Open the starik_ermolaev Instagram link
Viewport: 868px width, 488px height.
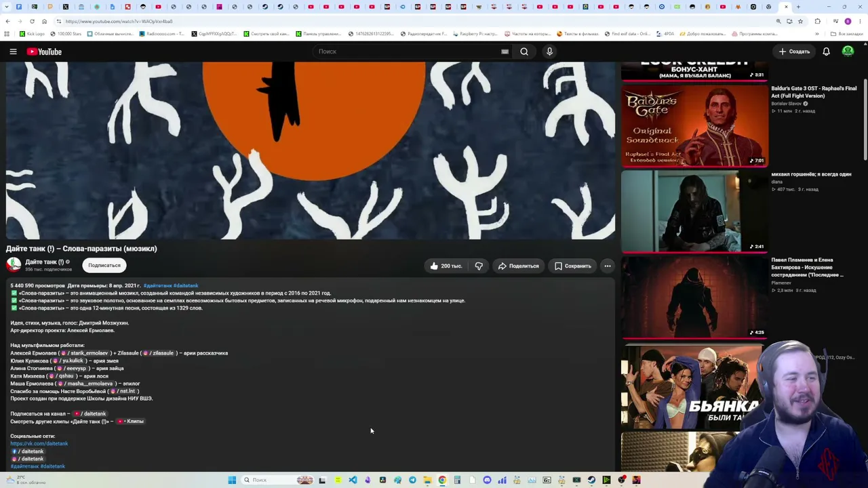point(85,353)
